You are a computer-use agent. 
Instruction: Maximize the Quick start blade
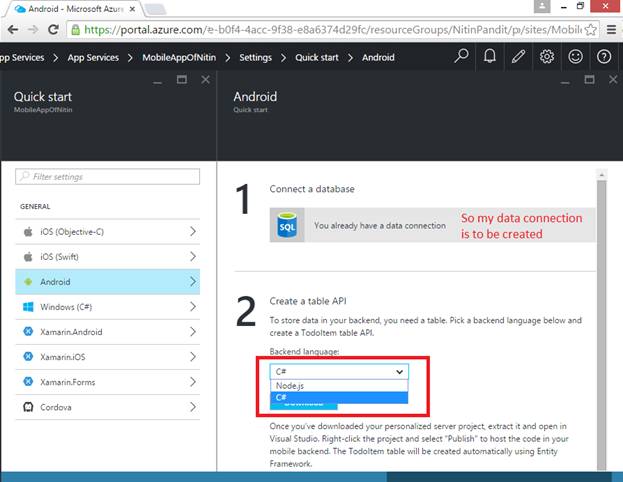click(x=182, y=79)
